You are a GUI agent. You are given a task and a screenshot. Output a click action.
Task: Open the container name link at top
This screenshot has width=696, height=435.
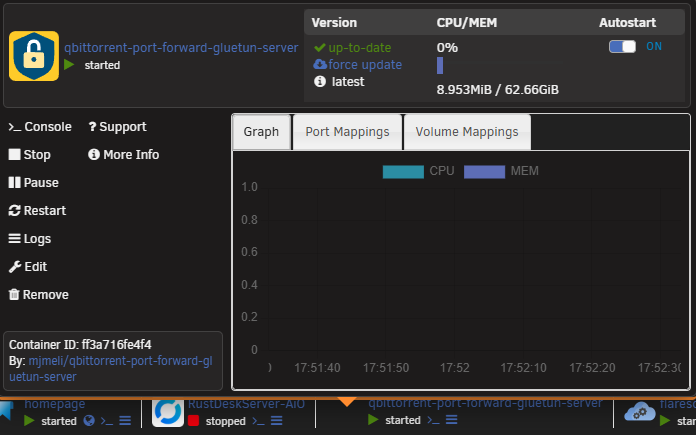click(181, 47)
